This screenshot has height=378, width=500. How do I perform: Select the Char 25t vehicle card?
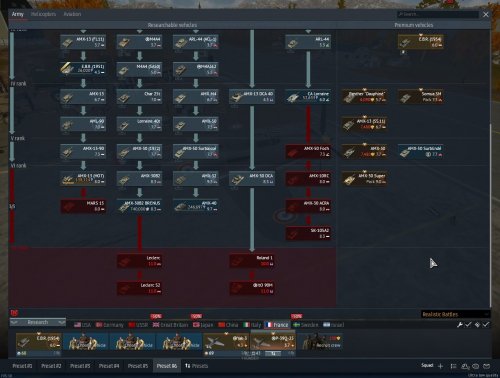(x=140, y=97)
